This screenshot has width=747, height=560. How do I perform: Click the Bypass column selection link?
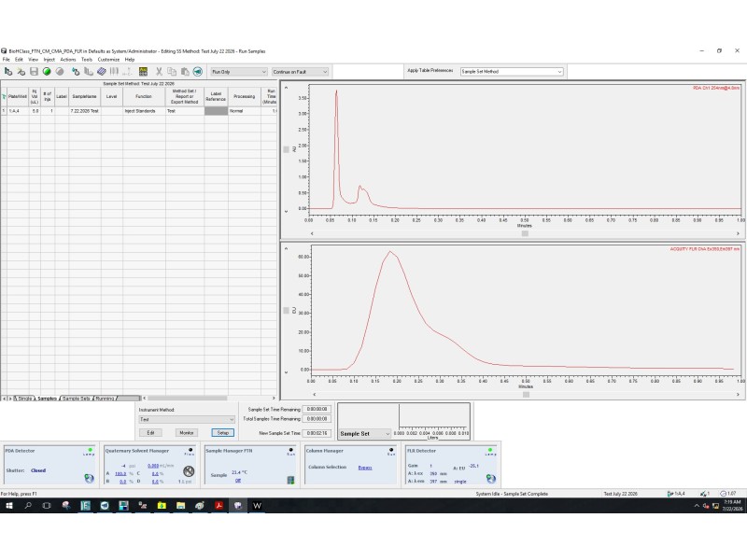pyautogui.click(x=365, y=468)
